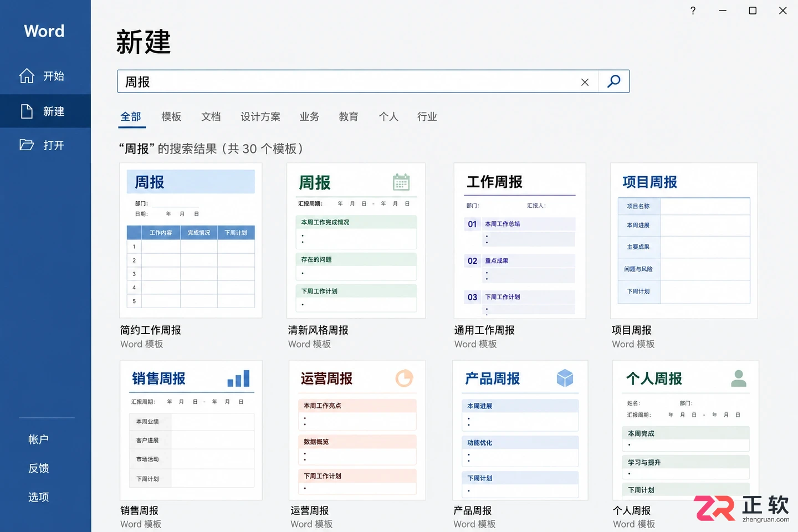Open the 运营周报 template thumbnail

pyautogui.click(x=357, y=430)
